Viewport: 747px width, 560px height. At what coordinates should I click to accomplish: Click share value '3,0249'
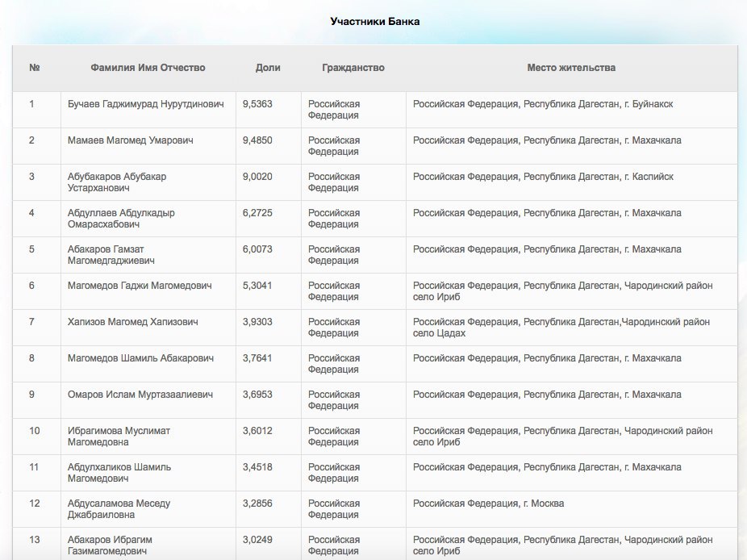tap(257, 540)
